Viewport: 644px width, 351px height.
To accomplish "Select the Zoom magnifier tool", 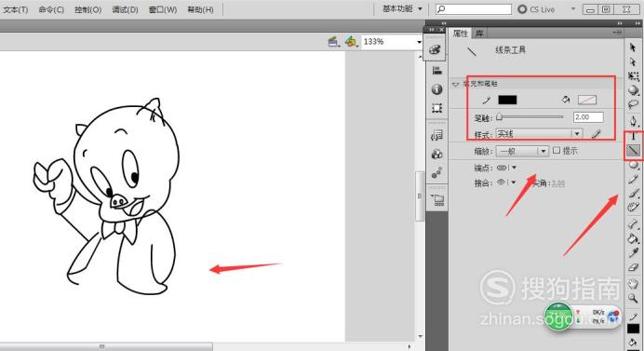I will point(633,298).
